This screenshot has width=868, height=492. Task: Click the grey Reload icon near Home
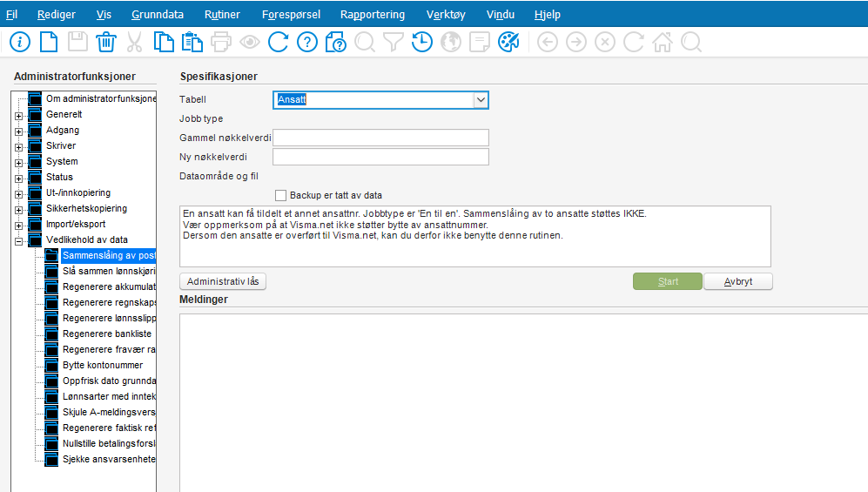pyautogui.click(x=634, y=42)
